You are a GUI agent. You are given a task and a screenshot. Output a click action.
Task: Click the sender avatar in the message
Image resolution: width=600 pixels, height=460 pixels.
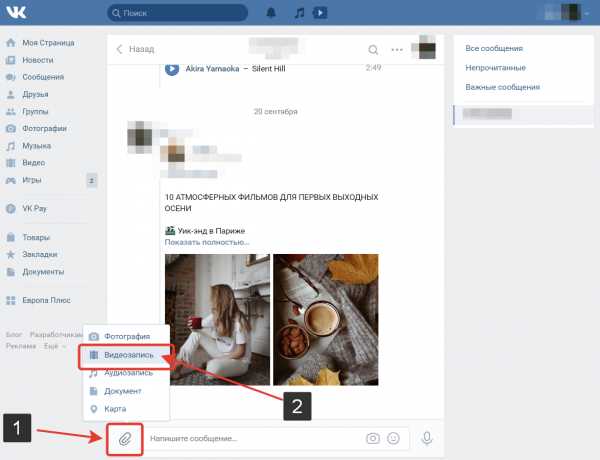pos(140,137)
